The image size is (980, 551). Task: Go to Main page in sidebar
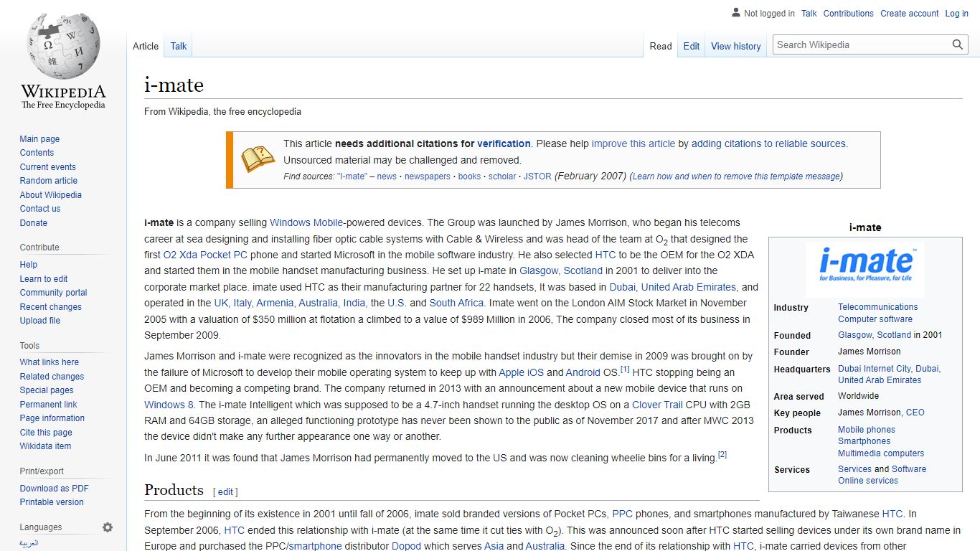tap(39, 139)
